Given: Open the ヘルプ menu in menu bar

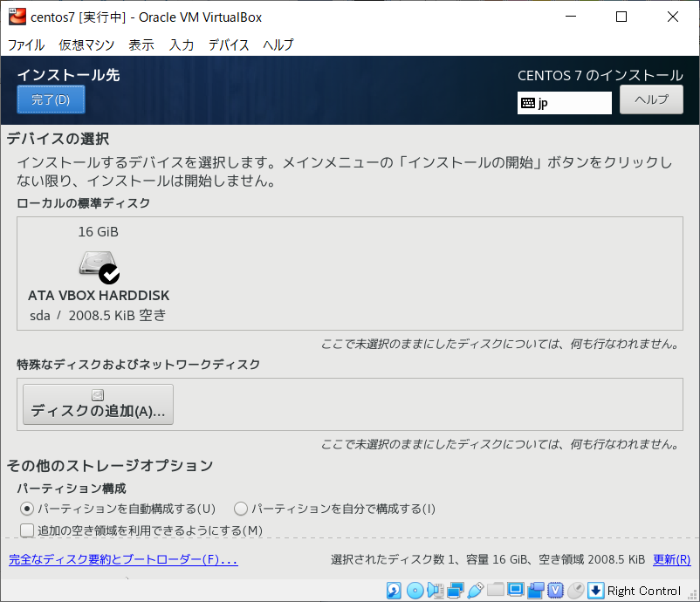Looking at the screenshot, I should point(278,44).
